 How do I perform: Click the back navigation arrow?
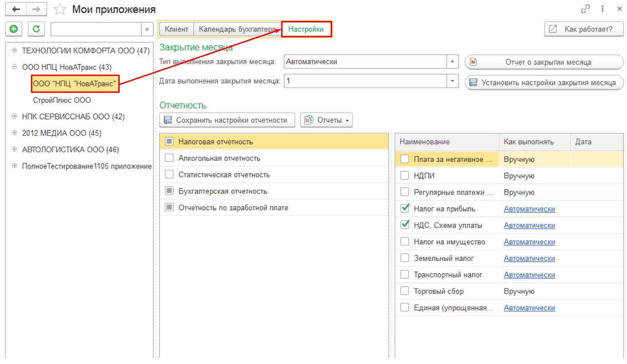16,9
